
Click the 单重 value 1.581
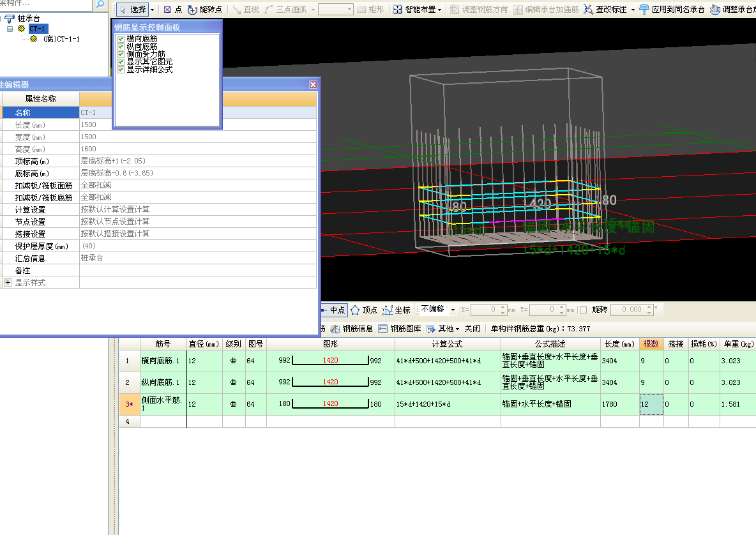click(x=737, y=404)
